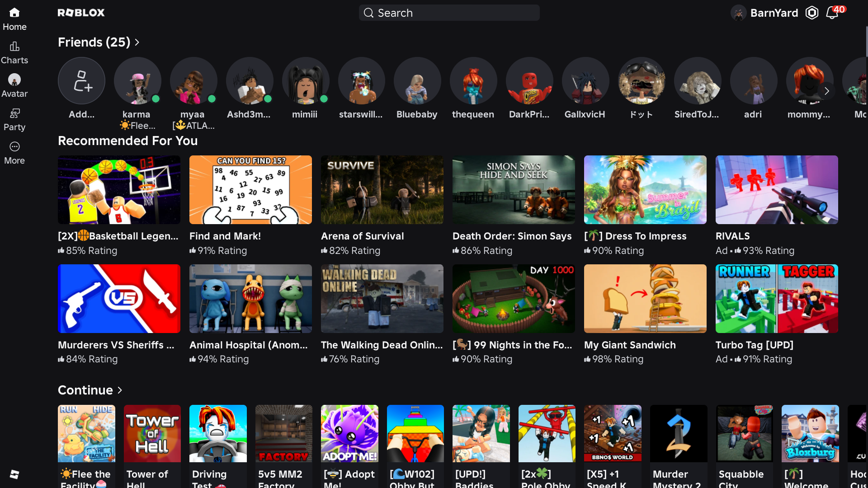Screen dimensions: 868x488
Task: Open My Giant Sandwich thumbnail
Action: coord(645,299)
